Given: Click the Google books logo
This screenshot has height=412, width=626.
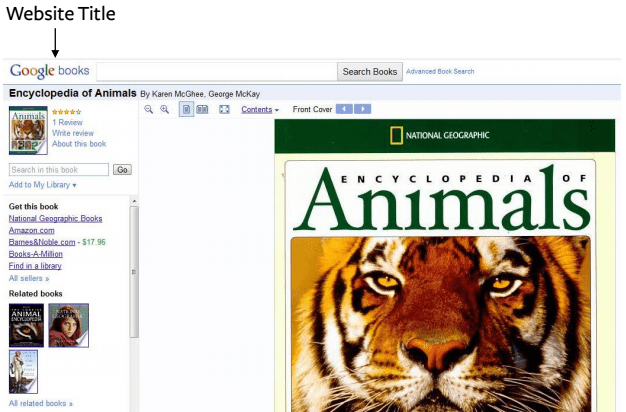Looking at the screenshot, I should (50, 71).
